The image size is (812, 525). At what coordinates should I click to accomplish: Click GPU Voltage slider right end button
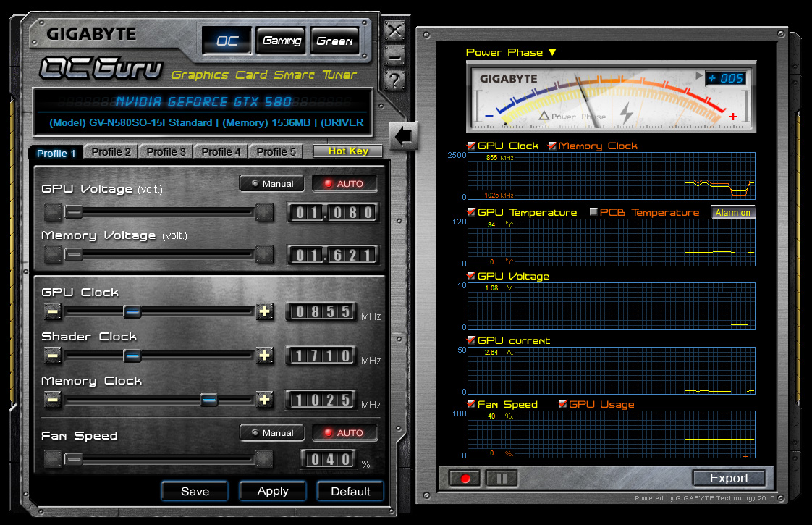(x=264, y=212)
